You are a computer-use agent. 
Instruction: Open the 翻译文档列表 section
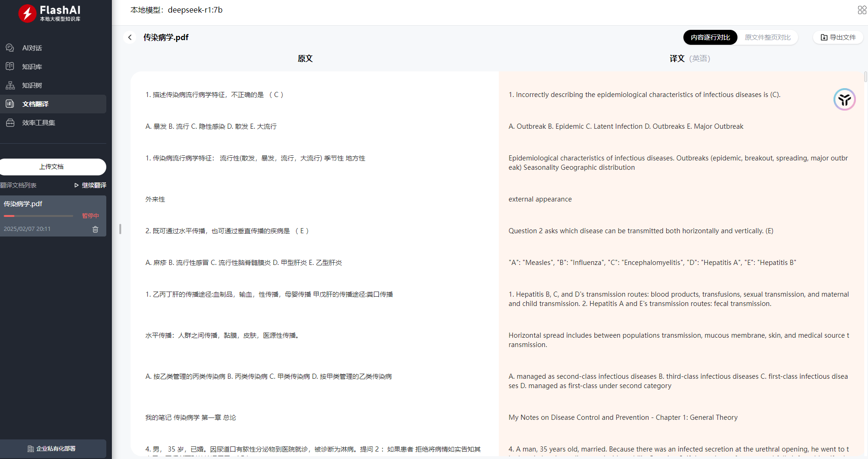19,185
